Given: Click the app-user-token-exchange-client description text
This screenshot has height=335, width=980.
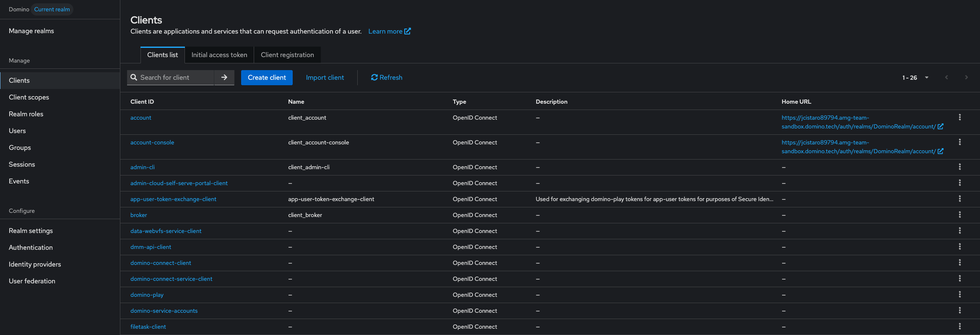Looking at the screenshot, I should coord(655,199).
